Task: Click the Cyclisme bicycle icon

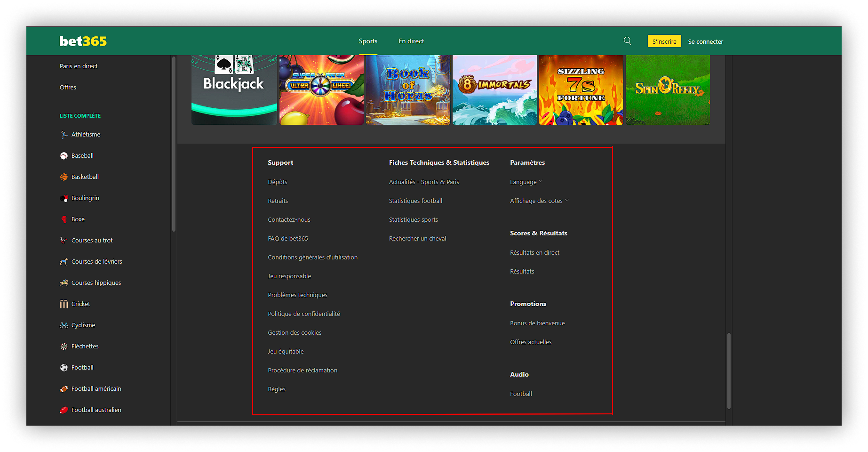Action: coord(64,325)
